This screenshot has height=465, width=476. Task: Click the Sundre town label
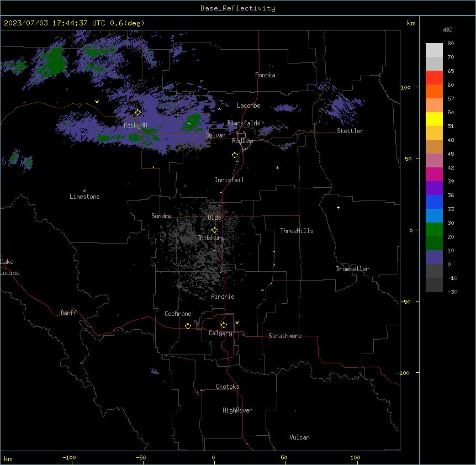(161, 216)
